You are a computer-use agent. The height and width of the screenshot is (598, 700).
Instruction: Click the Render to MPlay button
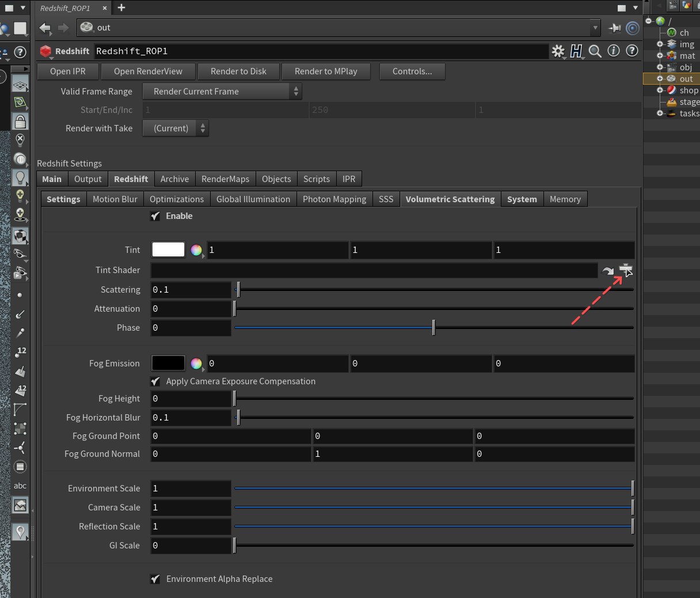click(x=326, y=71)
